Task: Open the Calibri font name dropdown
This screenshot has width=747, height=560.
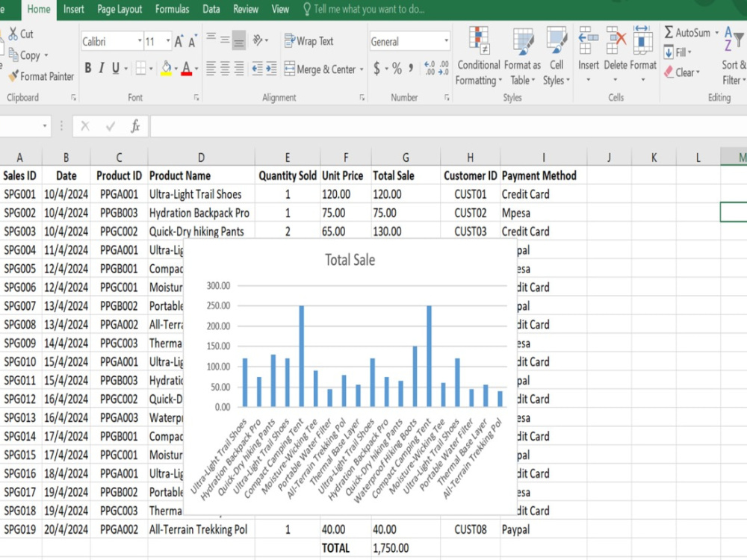Action: point(140,41)
